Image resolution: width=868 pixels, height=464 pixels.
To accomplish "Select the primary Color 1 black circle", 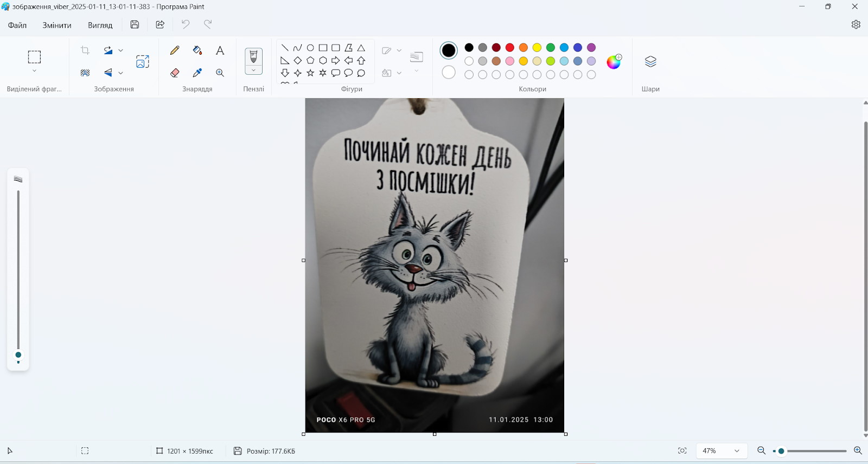I will [449, 50].
